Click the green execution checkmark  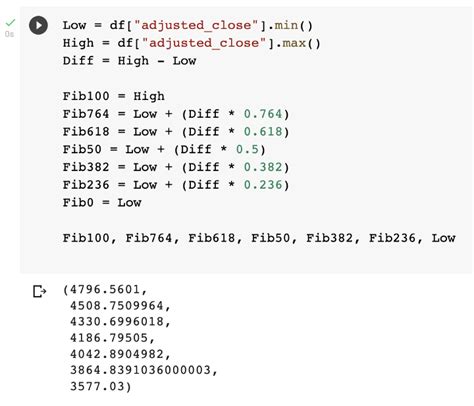click(x=10, y=23)
